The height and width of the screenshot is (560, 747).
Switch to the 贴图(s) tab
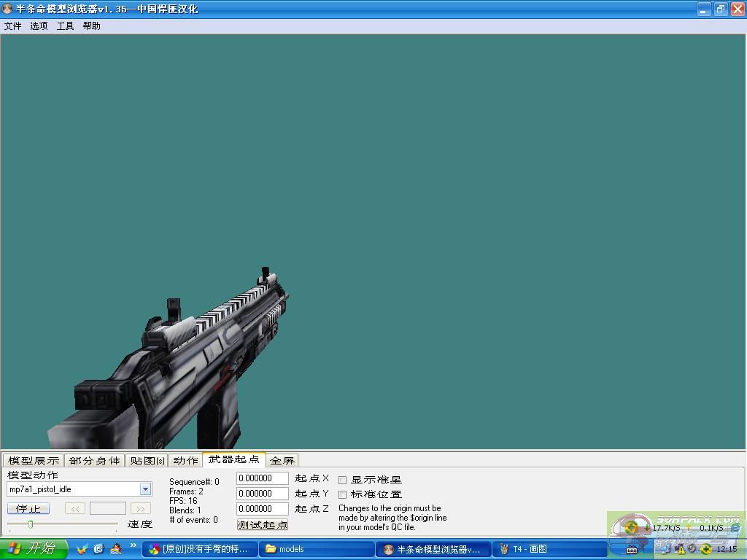(x=147, y=460)
